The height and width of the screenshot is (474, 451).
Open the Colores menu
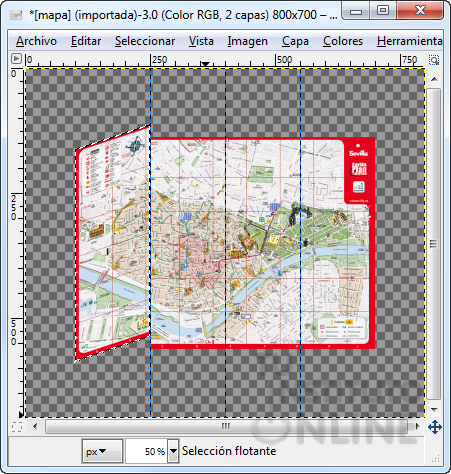[x=343, y=41]
